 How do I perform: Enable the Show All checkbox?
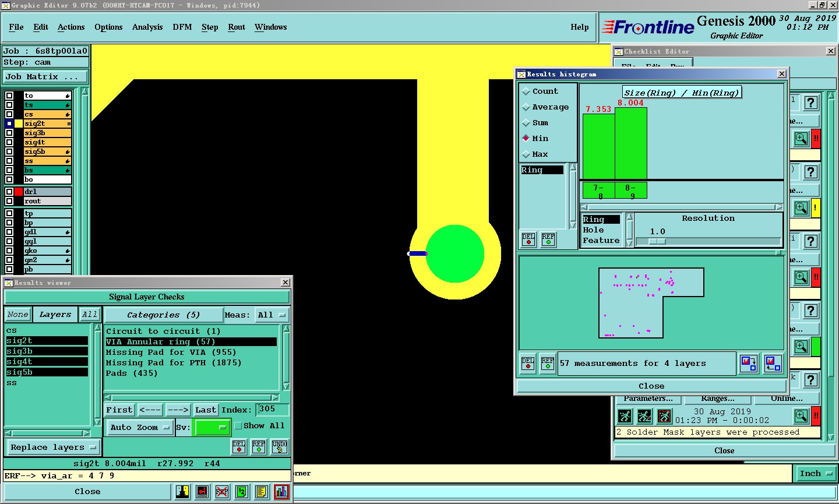pyautogui.click(x=238, y=426)
